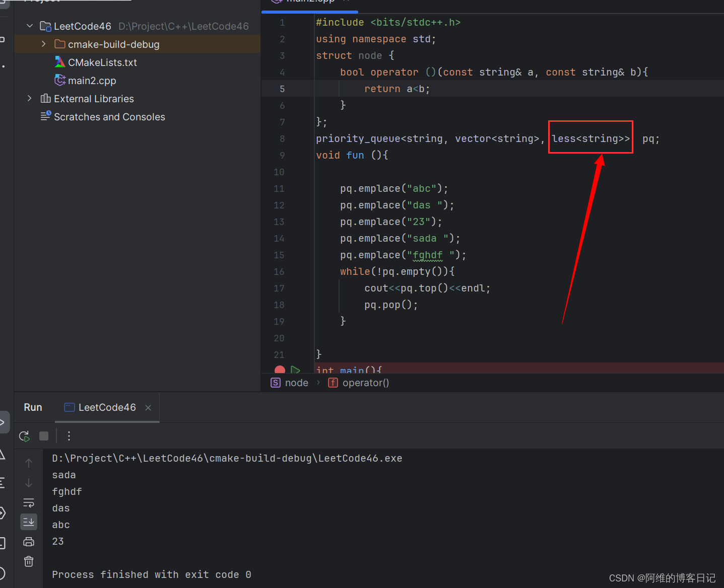Click the CMake file icon beside CMakeLists.txt
Image resolution: width=724 pixels, height=588 pixels.
pyautogui.click(x=60, y=62)
